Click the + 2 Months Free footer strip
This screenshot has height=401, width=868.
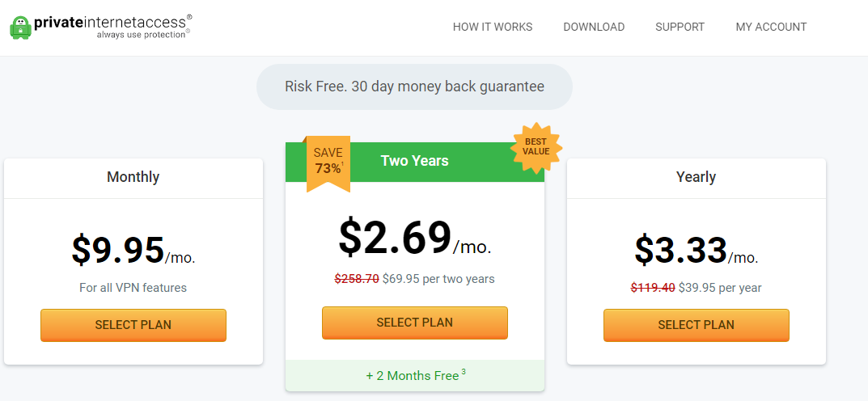(415, 376)
